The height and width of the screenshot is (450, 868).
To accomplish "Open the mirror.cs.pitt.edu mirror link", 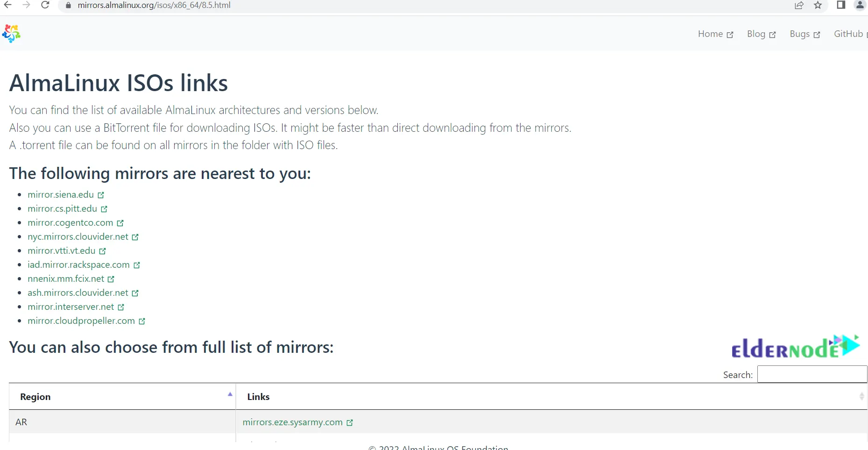I will [62, 208].
